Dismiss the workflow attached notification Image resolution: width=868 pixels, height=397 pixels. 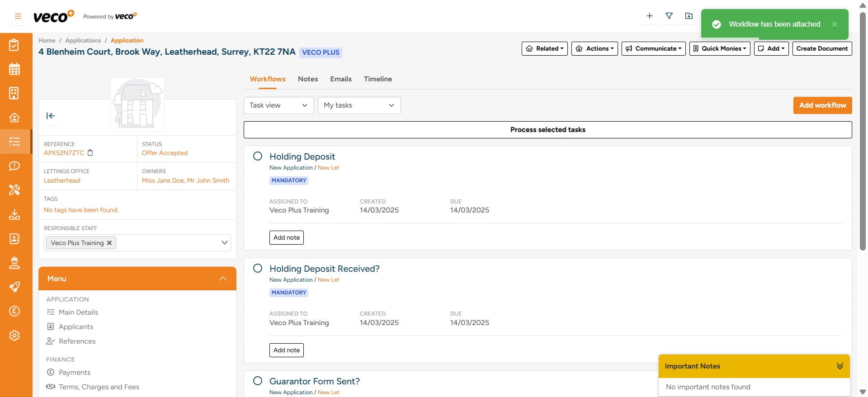pos(835,24)
